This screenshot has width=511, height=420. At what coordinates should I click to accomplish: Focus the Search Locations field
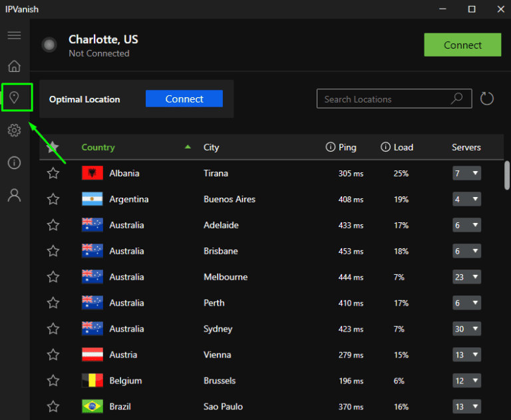tap(383, 99)
